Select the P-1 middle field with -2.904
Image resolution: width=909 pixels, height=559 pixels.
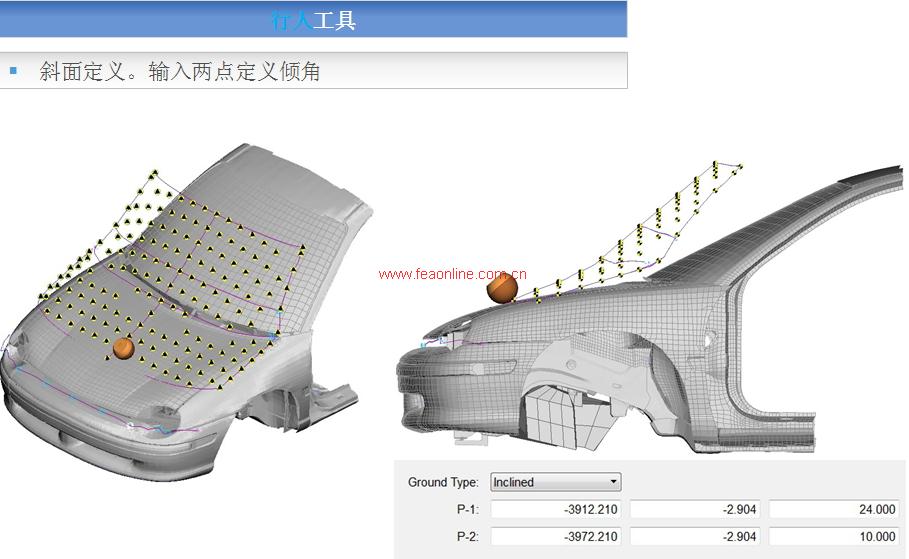point(694,509)
